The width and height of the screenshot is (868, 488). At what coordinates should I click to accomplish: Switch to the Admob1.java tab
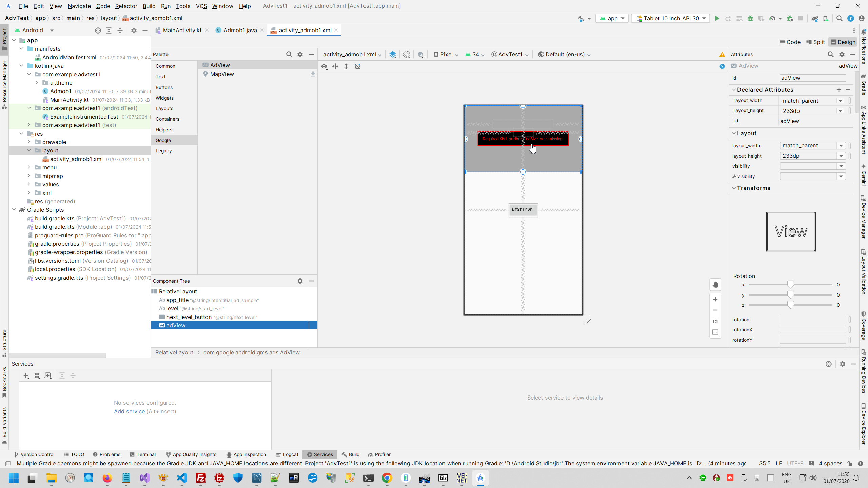coord(240,30)
